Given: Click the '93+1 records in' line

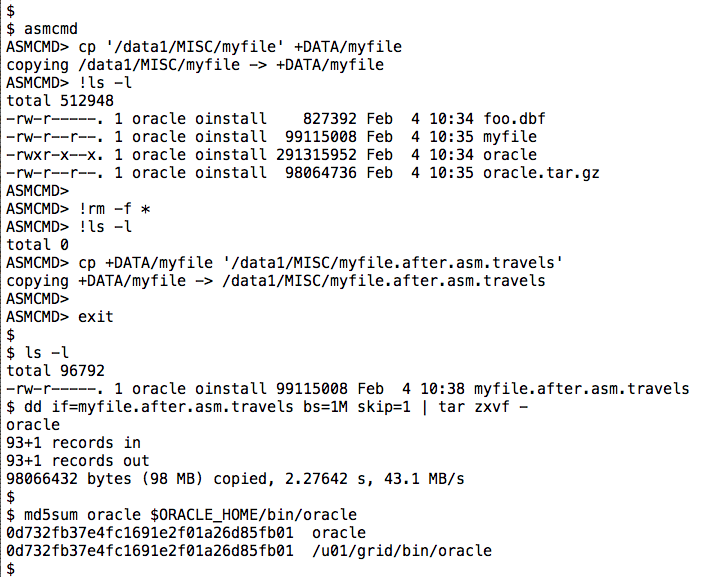Looking at the screenshot, I should pyautogui.click(x=73, y=443).
